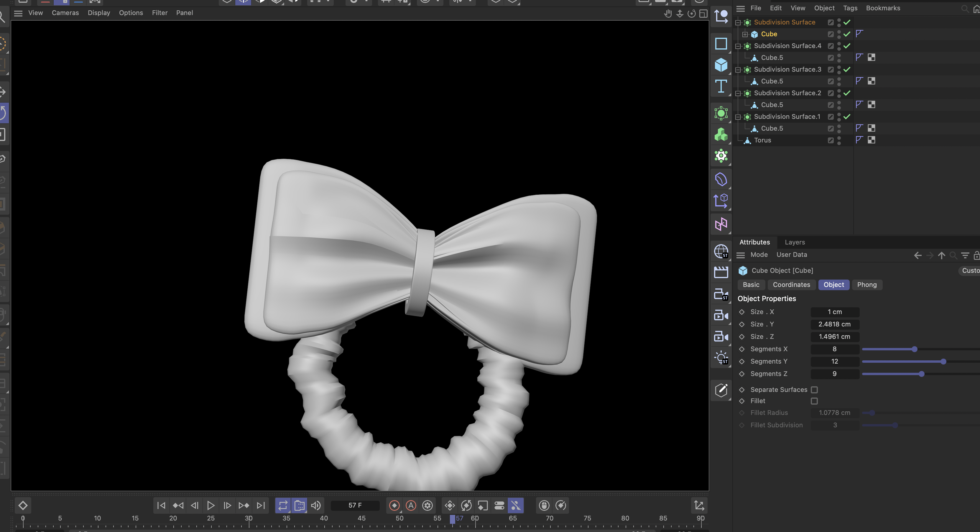Click the camera icon in the right toolbar
Image resolution: width=980 pixels, height=532 pixels.
721,315
